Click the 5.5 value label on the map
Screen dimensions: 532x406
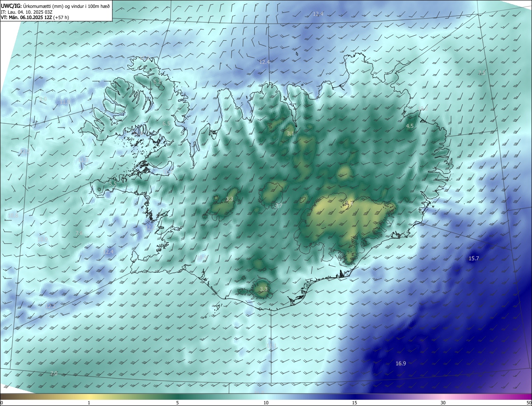(113, 183)
